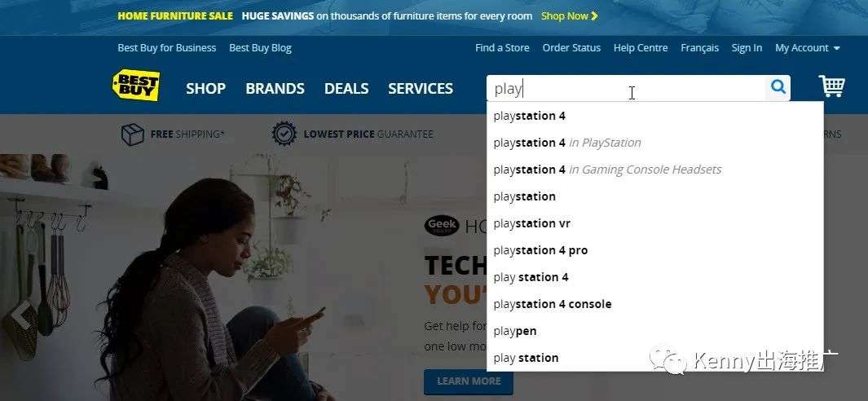868x401 pixels.
Task: Click Shop Now in furniture sale banner
Action: pos(570,16)
